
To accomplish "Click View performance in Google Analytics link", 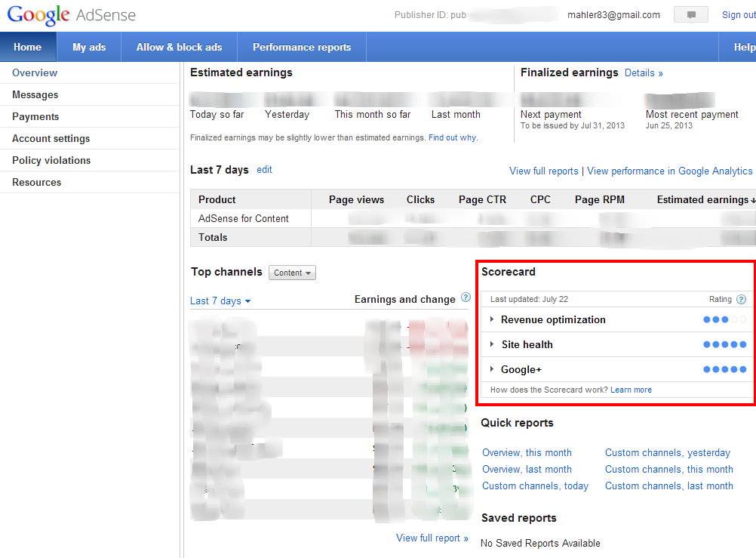I will [x=669, y=171].
